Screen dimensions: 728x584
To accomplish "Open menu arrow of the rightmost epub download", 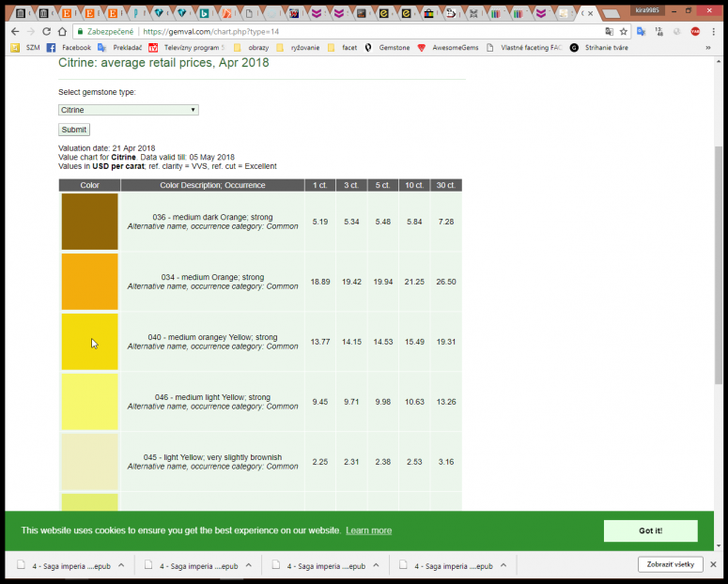I will [503, 565].
